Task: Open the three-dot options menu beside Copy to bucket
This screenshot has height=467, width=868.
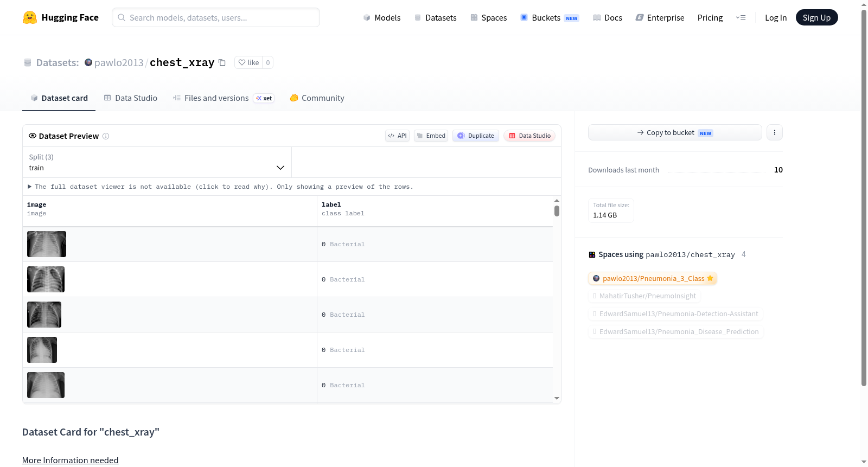Action: point(775,132)
